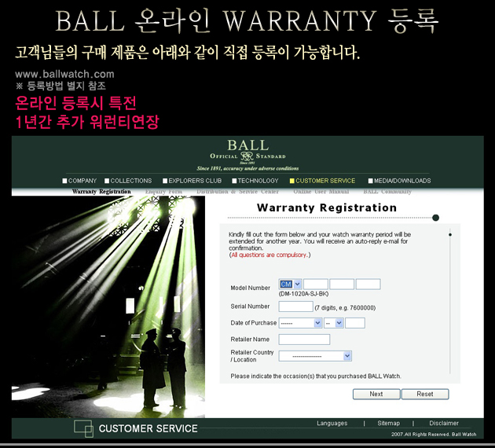Viewport: 495px width, 448px height.
Task: Click the spotlight officers photo
Action: (108, 307)
